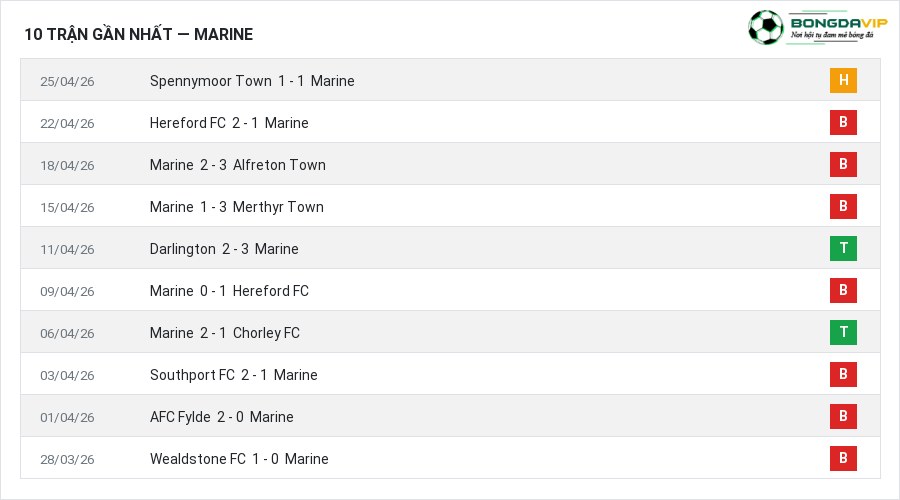Click the 10 Trận Gần Nhất — Marine heading

[x=138, y=34]
